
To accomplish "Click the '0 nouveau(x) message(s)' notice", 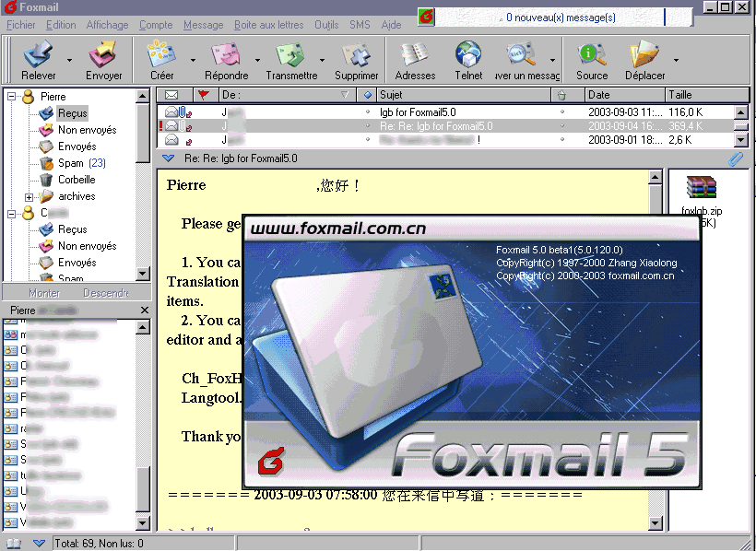I will tap(561, 18).
